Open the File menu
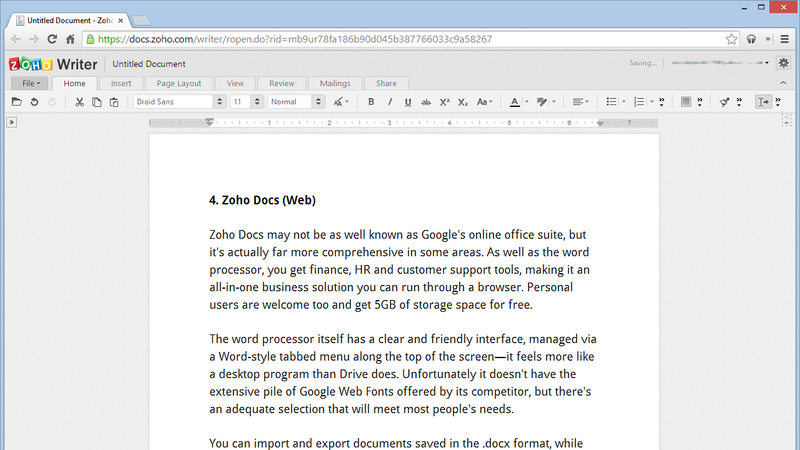 pos(30,83)
